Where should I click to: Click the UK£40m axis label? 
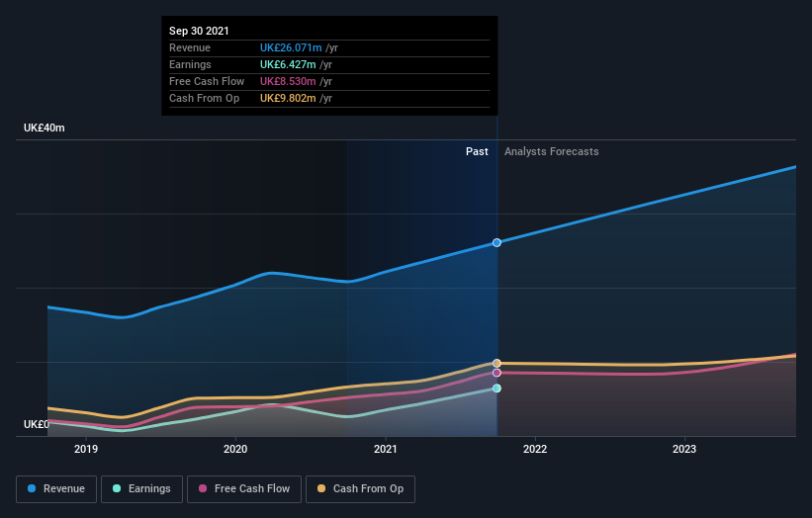pos(45,128)
